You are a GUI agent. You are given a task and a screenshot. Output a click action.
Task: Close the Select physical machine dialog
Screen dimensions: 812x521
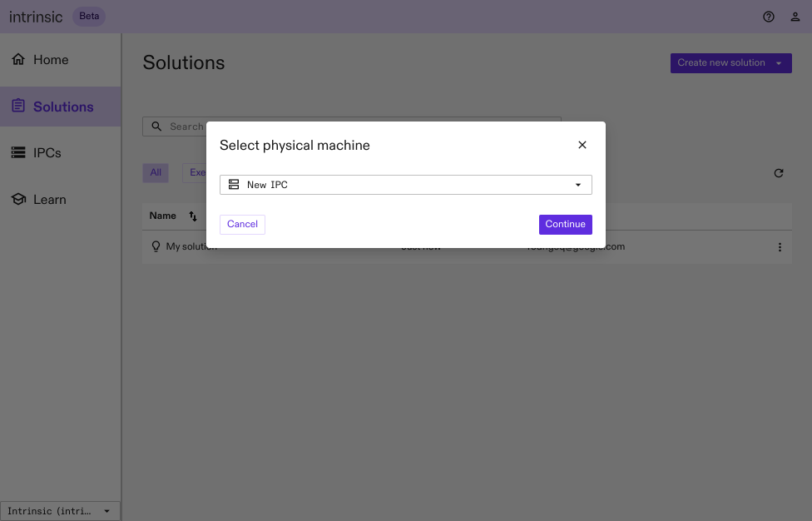pos(582,145)
